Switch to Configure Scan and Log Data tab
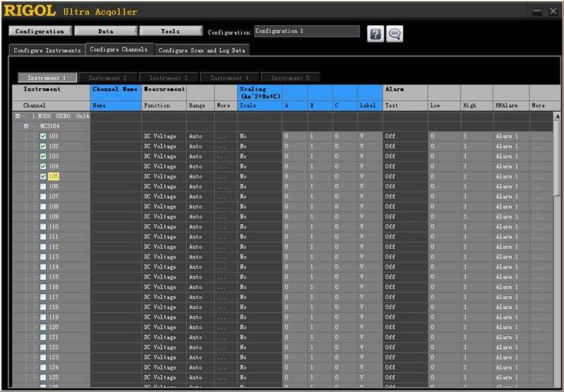The width and height of the screenshot is (564, 392). coord(202,50)
